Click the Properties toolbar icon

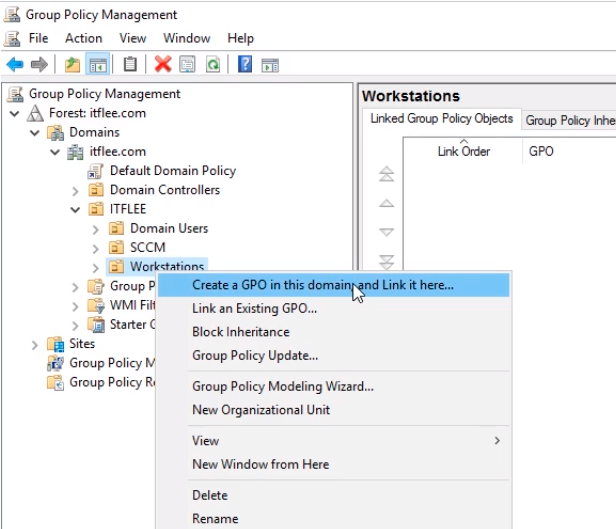point(187,64)
